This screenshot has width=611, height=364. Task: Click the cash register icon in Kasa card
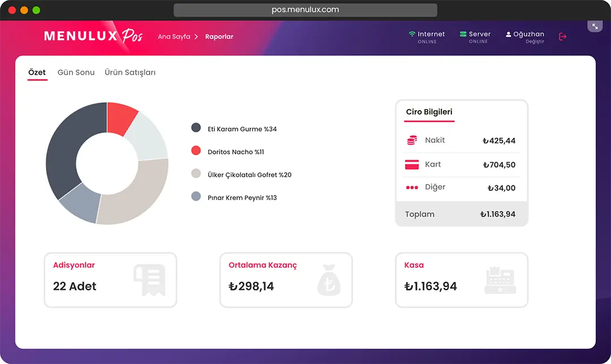tap(500, 280)
